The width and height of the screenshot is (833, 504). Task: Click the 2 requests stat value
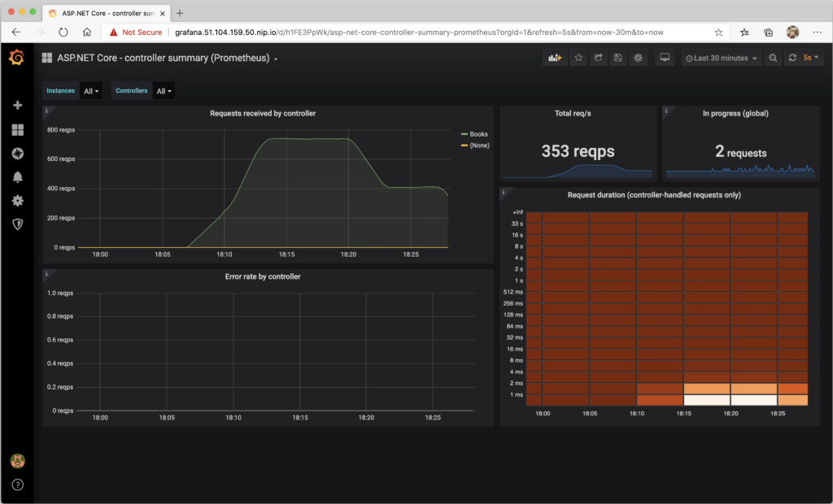tap(740, 152)
